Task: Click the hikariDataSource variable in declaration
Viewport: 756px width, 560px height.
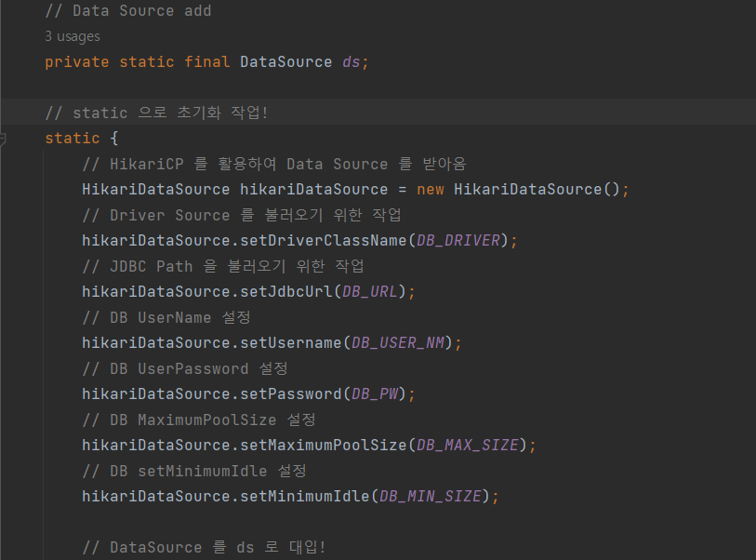Action: click(314, 190)
